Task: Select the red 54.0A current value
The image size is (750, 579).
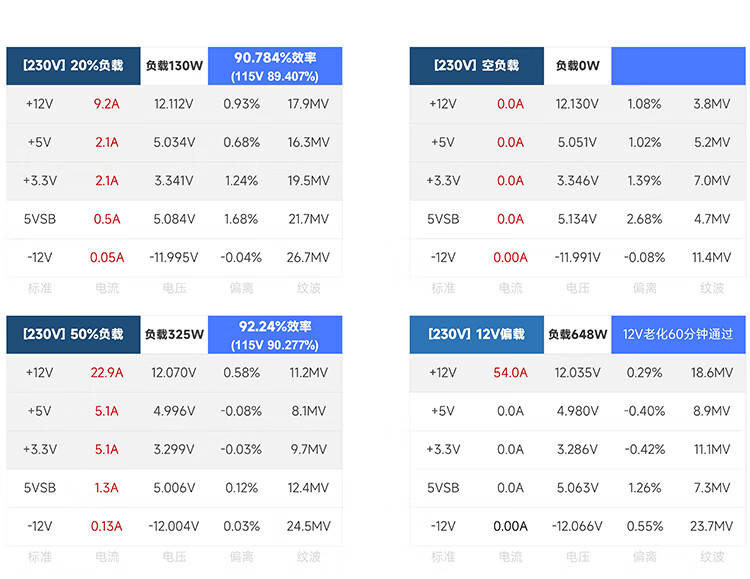Action: tap(510, 373)
